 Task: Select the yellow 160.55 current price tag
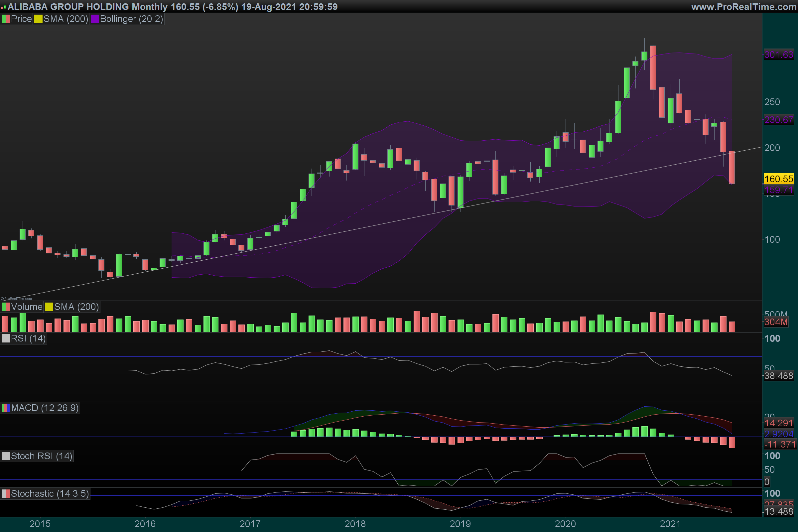pos(779,179)
